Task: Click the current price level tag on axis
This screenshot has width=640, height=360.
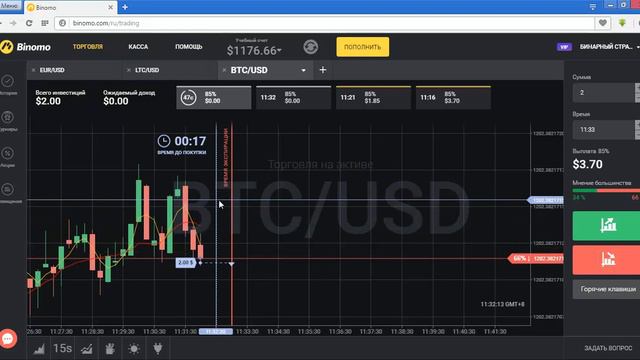Action: tap(545, 200)
